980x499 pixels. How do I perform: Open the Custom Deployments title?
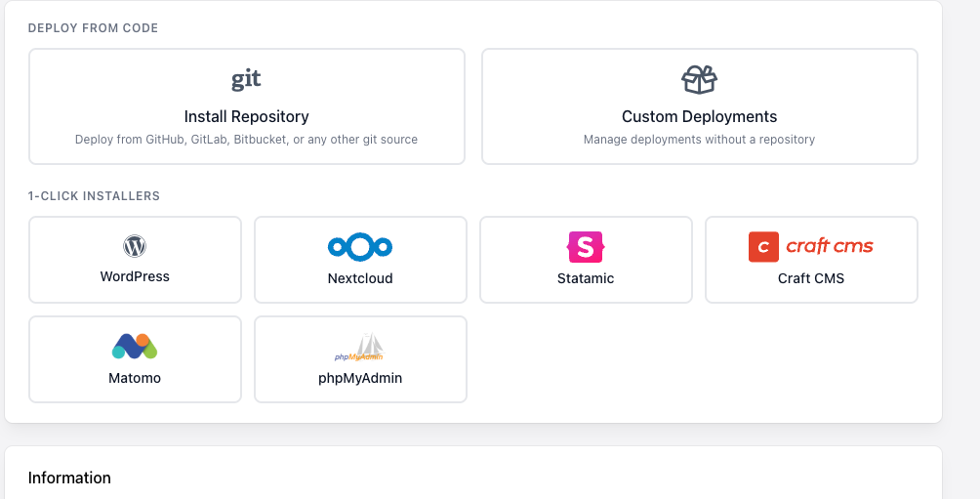[x=699, y=116]
